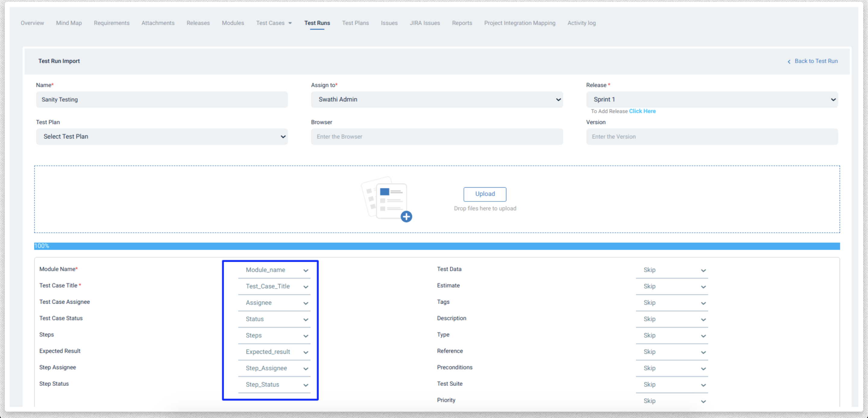
Task: Open the Release dropdown showing Sprint 1
Action: tap(712, 100)
